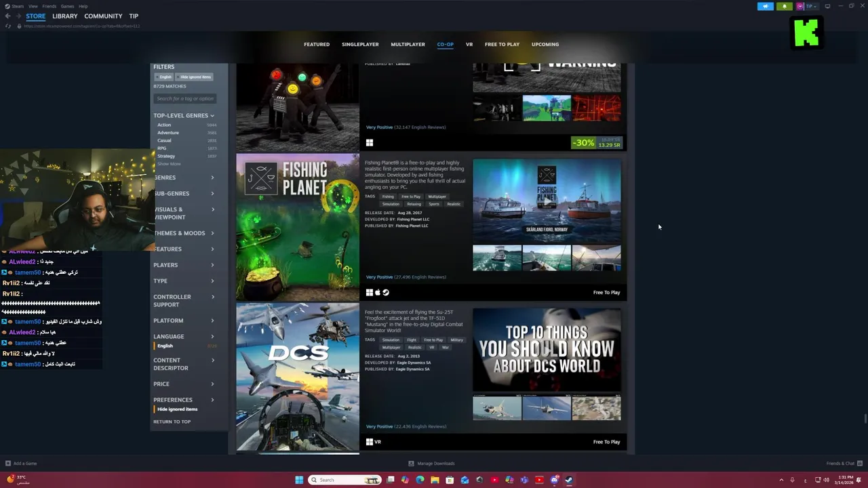Viewport: 868px width, 488px height.
Task: Click the Fishing tag on Fishing Planet
Action: (388, 197)
